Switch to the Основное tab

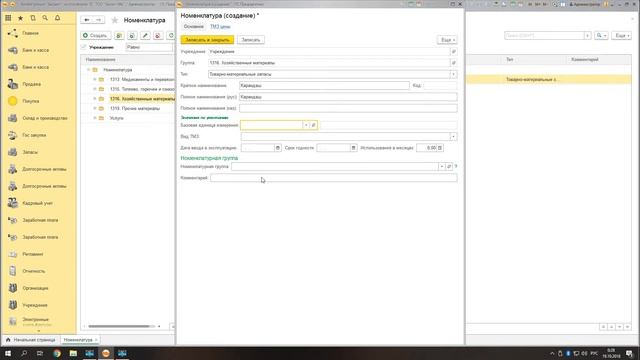tap(193, 27)
